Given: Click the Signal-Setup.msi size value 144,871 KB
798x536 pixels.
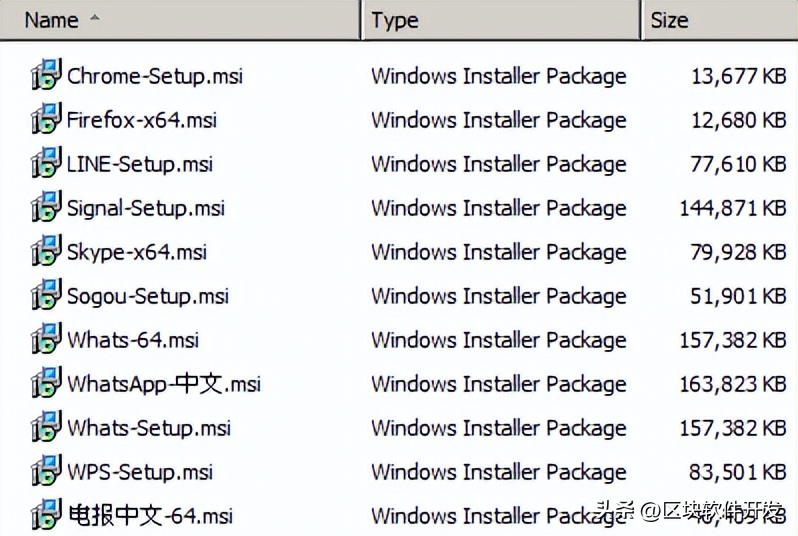Looking at the screenshot, I should tap(732, 208).
